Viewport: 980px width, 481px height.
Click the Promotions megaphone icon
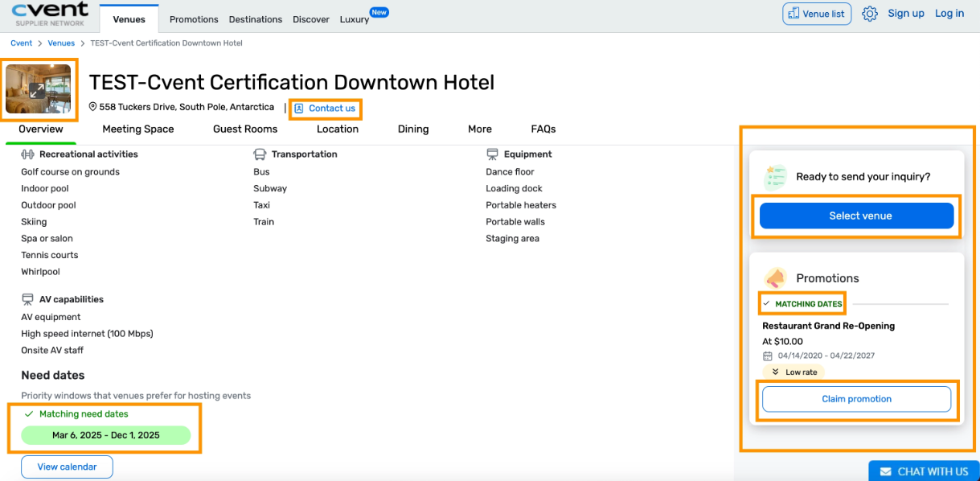(x=775, y=277)
